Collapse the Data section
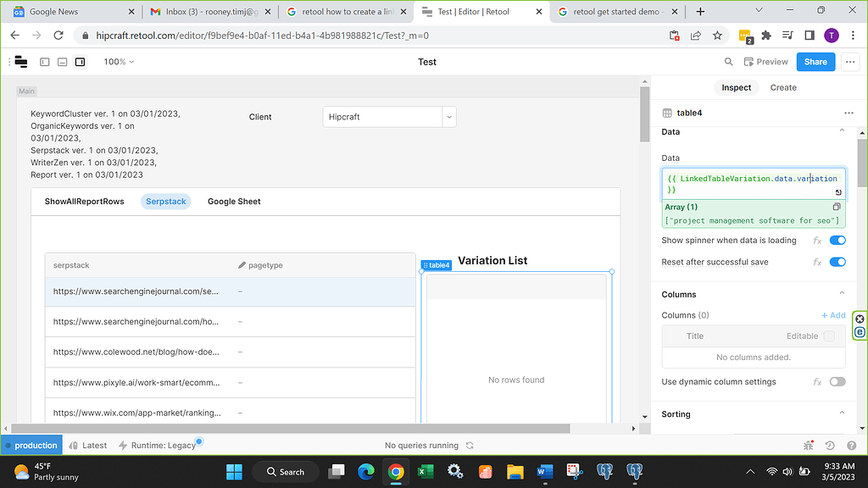 841,131
